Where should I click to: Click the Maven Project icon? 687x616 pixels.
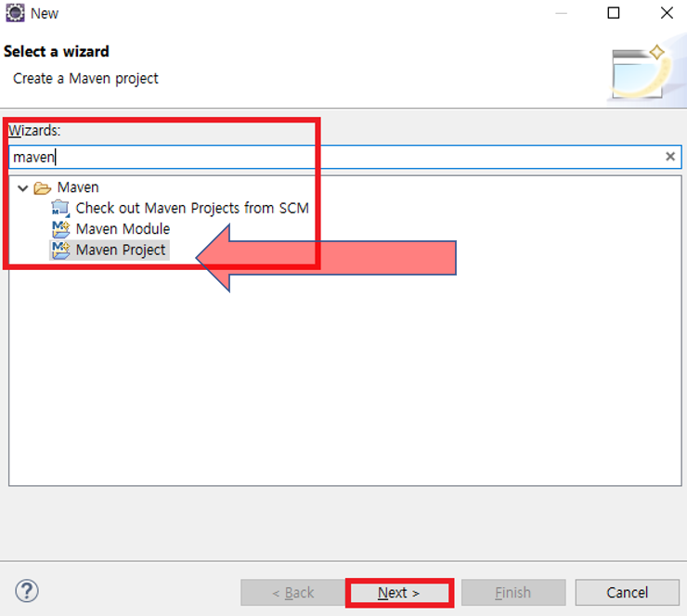(60, 250)
